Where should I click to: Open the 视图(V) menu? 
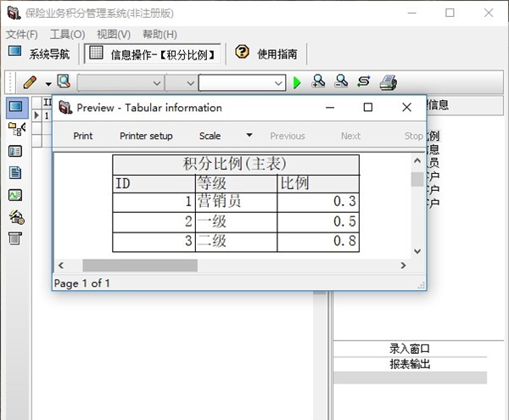pos(114,35)
